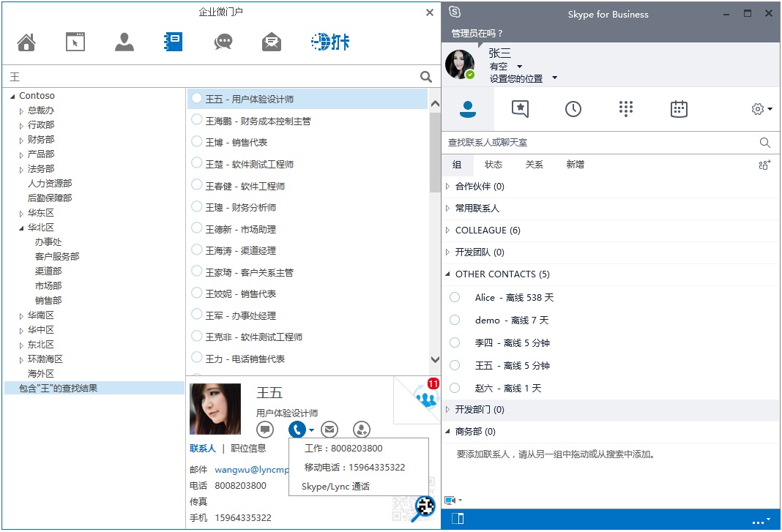The width and height of the screenshot is (782, 532).
Task: Add 王五 as contact icon
Action: (x=362, y=429)
